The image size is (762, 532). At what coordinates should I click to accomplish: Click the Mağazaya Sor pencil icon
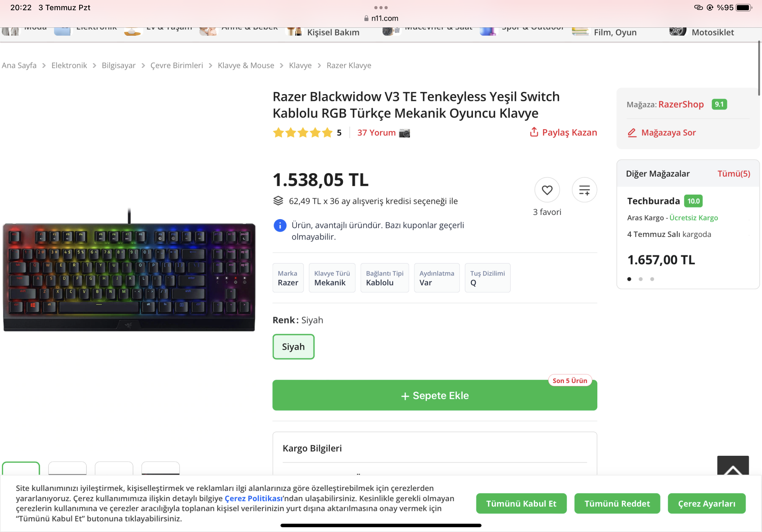pos(632,133)
